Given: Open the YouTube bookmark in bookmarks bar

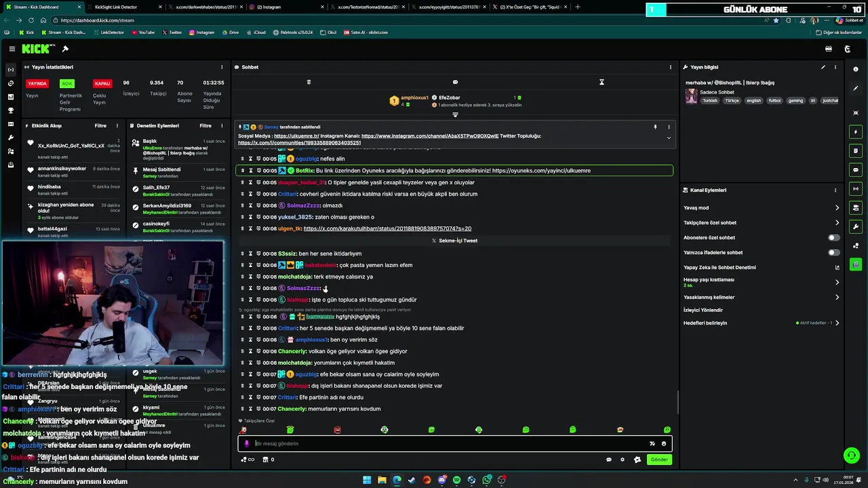Looking at the screenshot, I should point(142,33).
